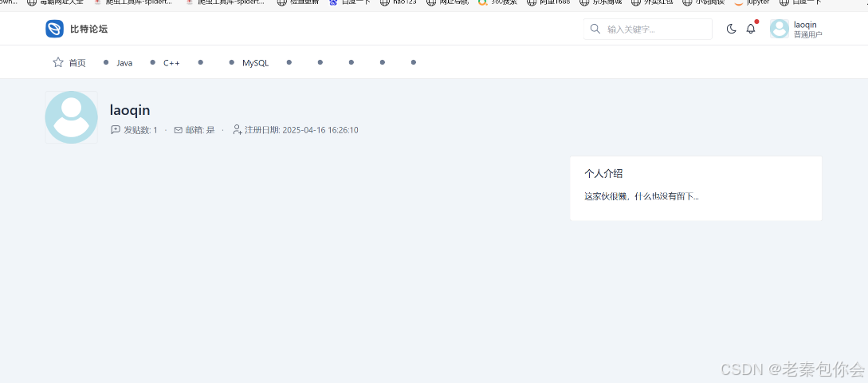Click the post count speech-bubble icon
Screen dimensions: 868x383
[116, 130]
